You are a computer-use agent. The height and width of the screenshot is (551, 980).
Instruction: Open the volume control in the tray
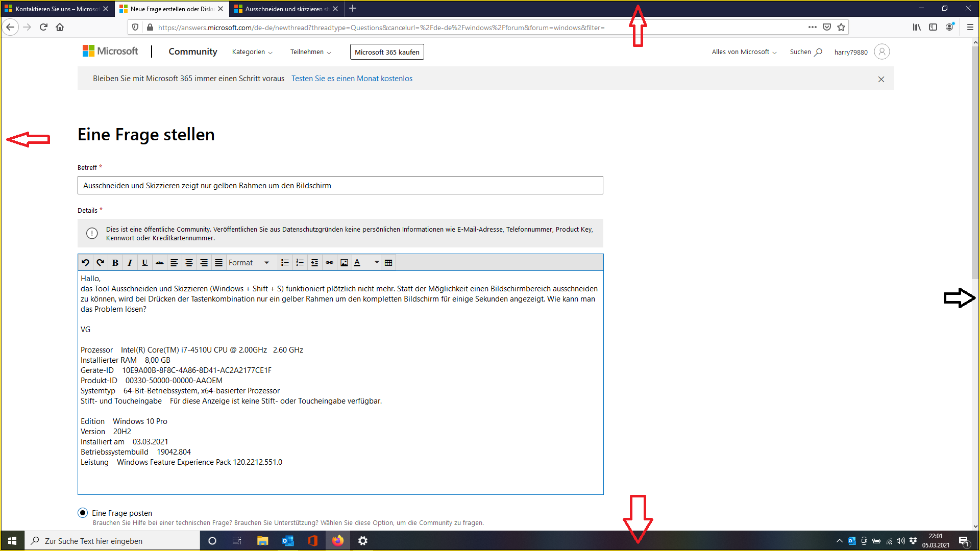click(900, 541)
